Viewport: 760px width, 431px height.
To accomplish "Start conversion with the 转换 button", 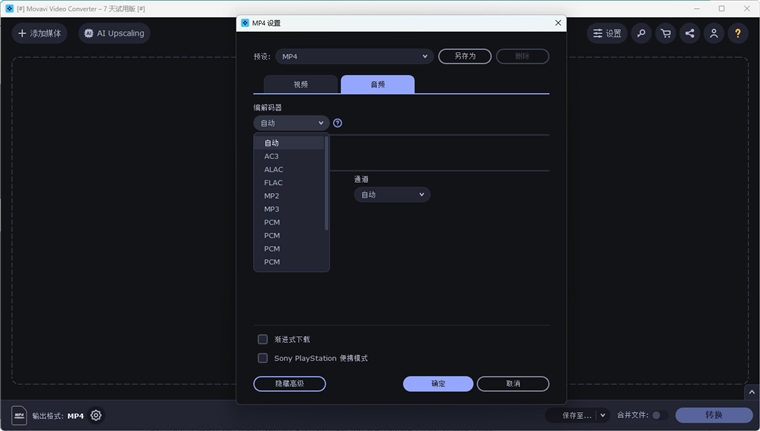I will click(714, 415).
